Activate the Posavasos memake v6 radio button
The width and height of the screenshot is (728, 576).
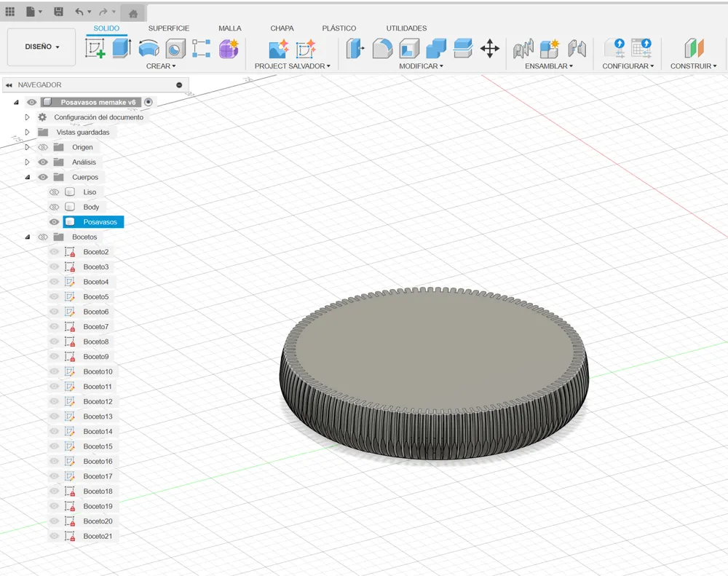(x=148, y=102)
